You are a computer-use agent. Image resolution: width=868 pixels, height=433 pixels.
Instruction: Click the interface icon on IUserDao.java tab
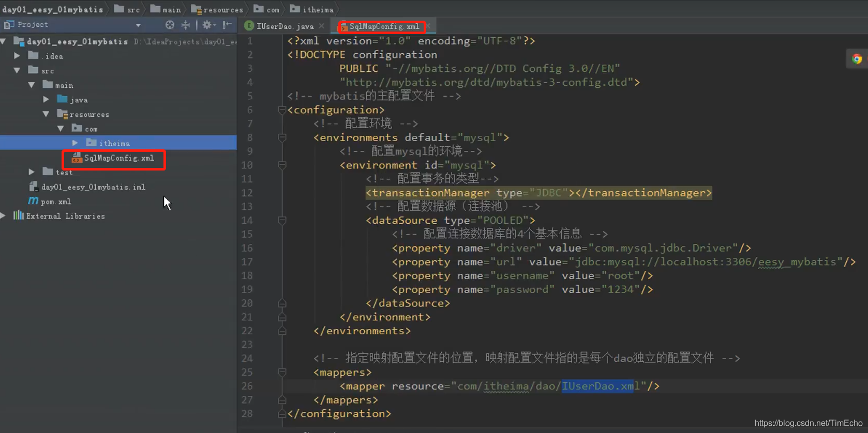coord(249,26)
